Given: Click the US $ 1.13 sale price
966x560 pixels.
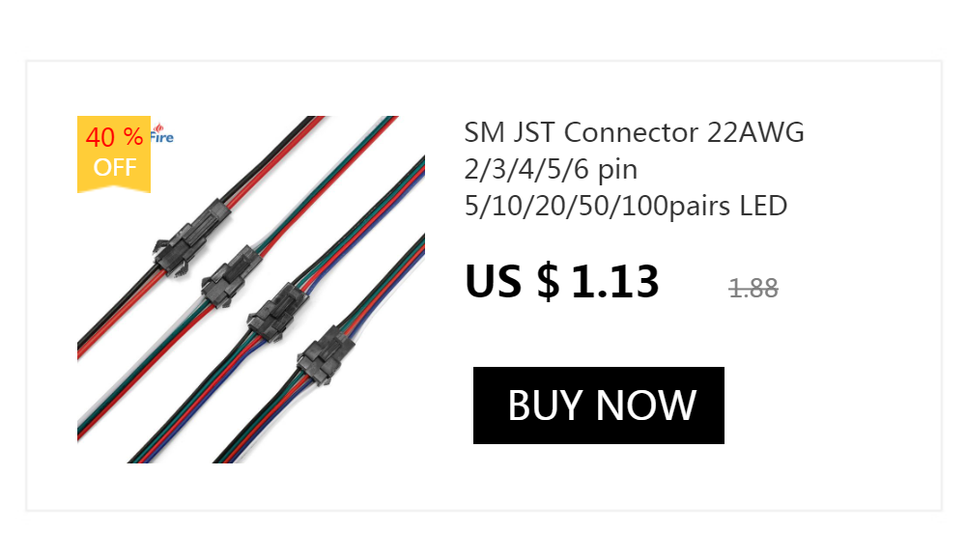Looking at the screenshot, I should (562, 282).
